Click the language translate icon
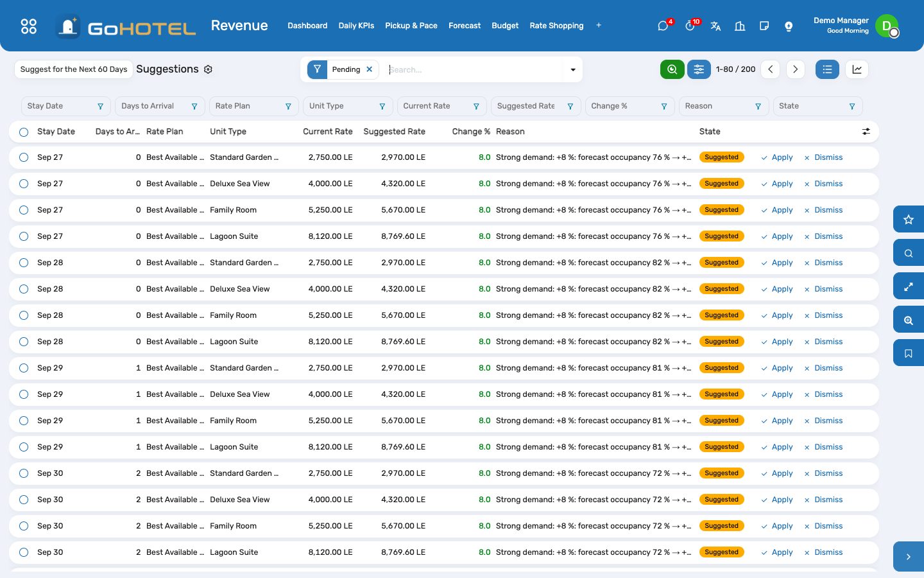 (715, 26)
